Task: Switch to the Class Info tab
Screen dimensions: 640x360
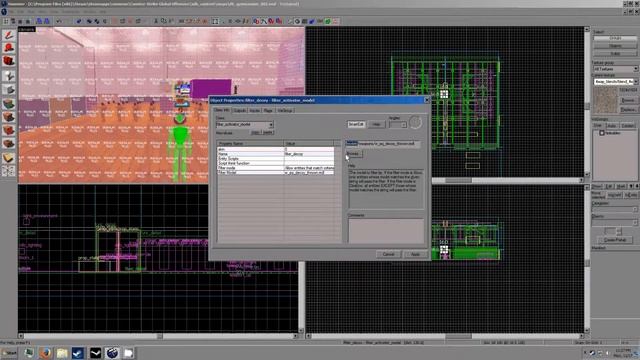Action: pyautogui.click(x=222, y=110)
